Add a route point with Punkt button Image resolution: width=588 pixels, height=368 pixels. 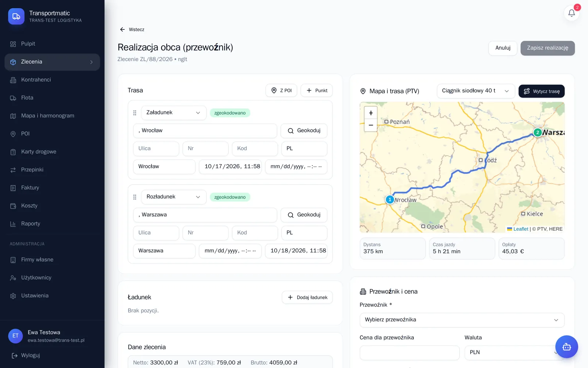[316, 91]
